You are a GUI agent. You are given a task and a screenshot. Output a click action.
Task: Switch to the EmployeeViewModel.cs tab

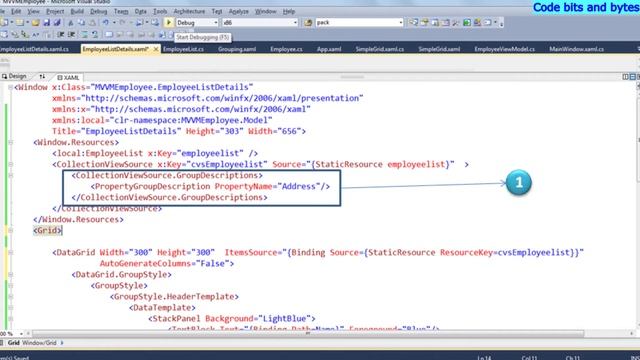tap(504, 49)
